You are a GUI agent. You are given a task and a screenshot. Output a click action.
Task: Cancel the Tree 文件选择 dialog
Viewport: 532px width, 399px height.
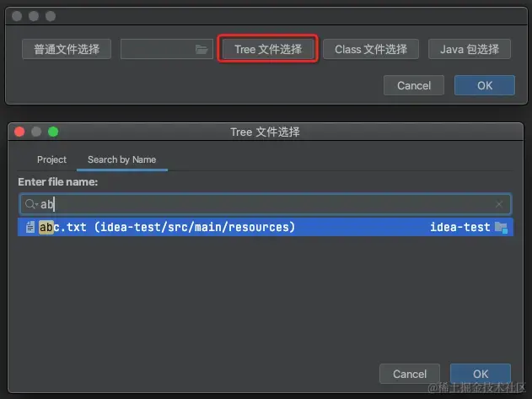tap(410, 374)
